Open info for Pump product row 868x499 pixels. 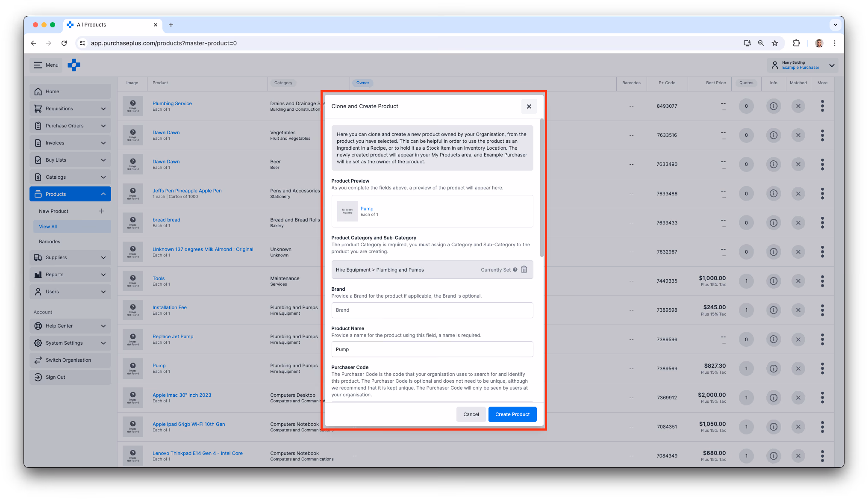coord(773,369)
